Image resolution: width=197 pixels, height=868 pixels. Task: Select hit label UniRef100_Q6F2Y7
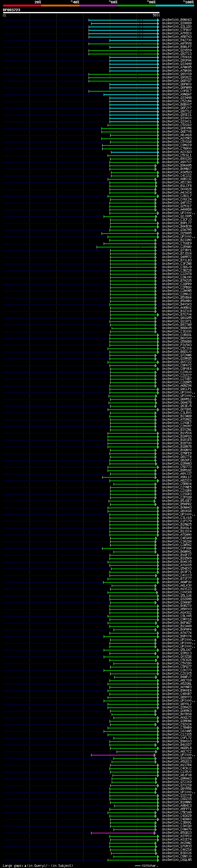point(177,108)
